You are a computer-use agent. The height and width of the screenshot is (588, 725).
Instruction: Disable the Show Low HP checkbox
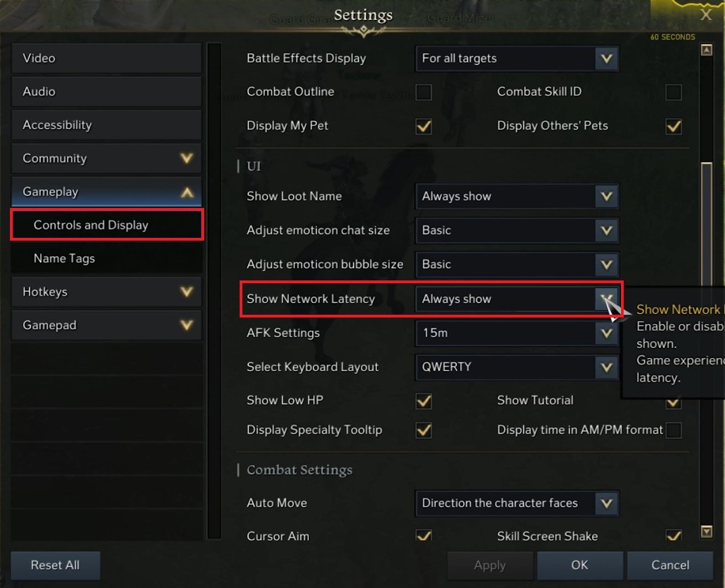pyautogui.click(x=424, y=400)
